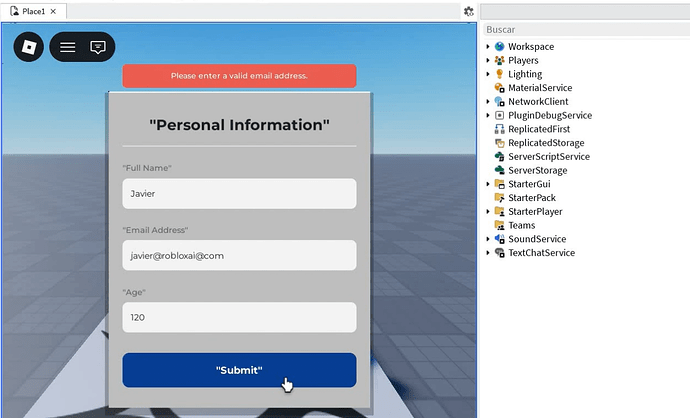The image size is (690, 418).
Task: Select ReplicatedStorage in the Explorer tree
Action: (x=546, y=143)
